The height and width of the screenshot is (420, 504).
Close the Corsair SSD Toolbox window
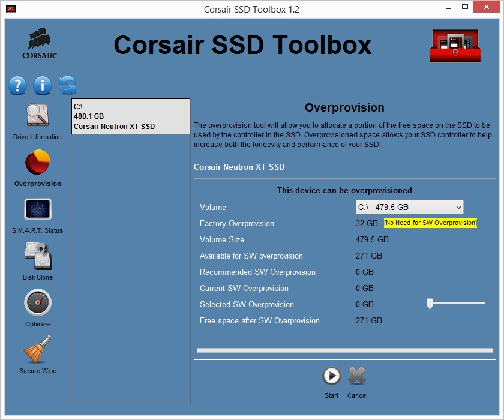[x=487, y=7]
